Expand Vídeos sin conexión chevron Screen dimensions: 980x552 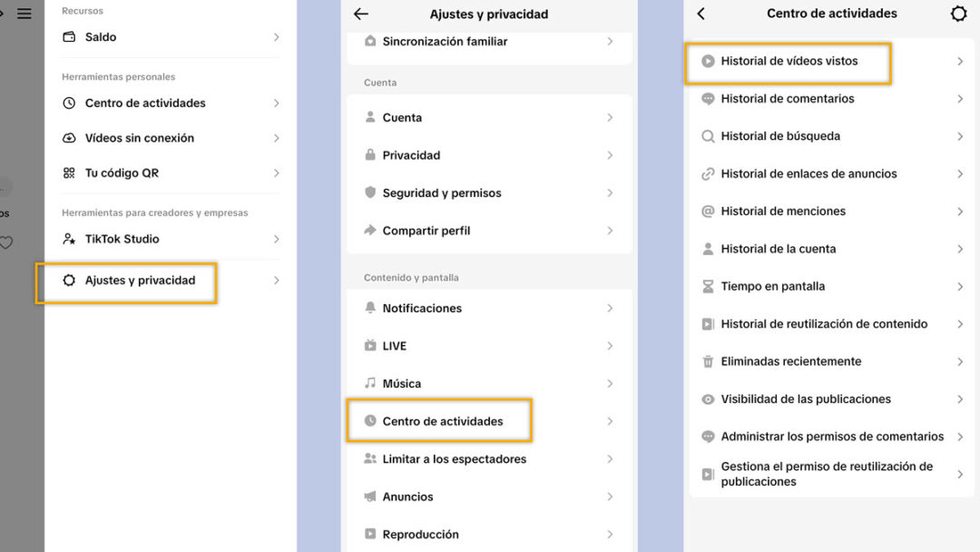[x=276, y=137]
